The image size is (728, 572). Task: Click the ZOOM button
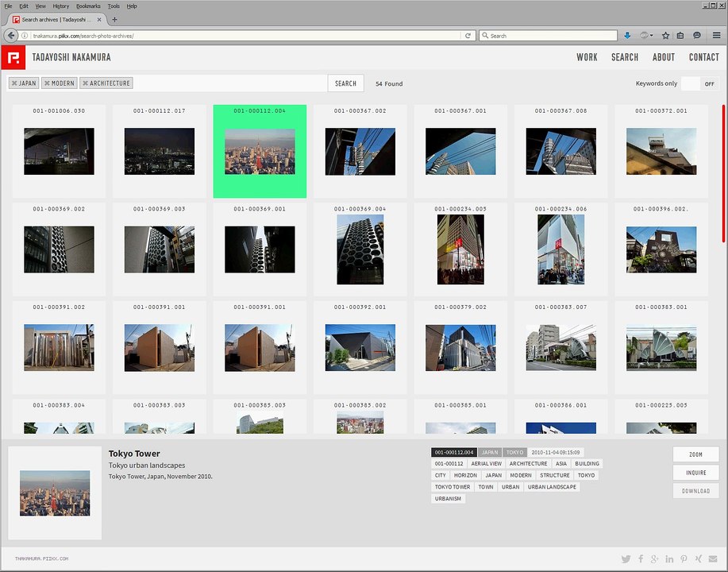point(695,454)
